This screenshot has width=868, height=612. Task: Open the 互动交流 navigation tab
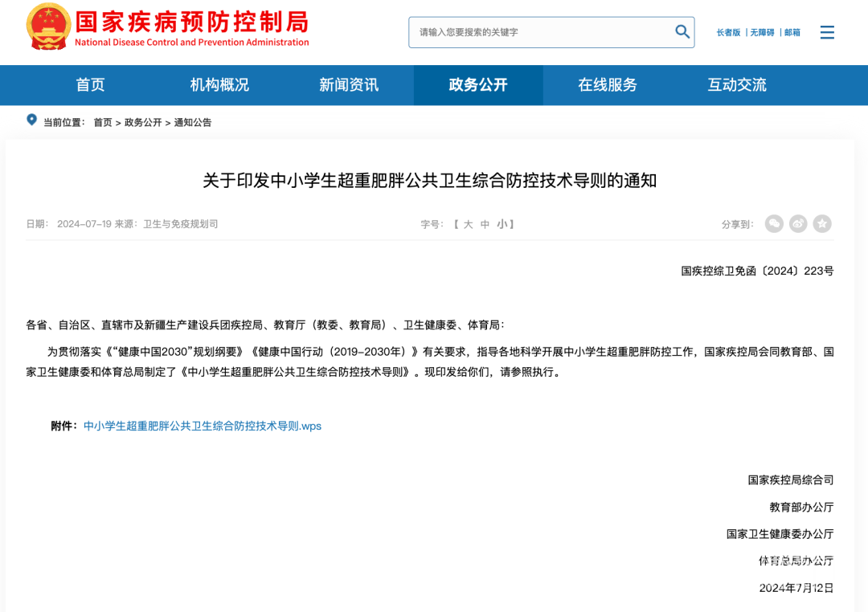tap(737, 85)
